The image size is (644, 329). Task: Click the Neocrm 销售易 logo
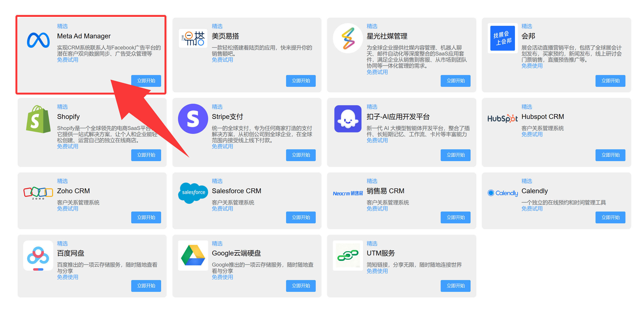pyautogui.click(x=348, y=193)
